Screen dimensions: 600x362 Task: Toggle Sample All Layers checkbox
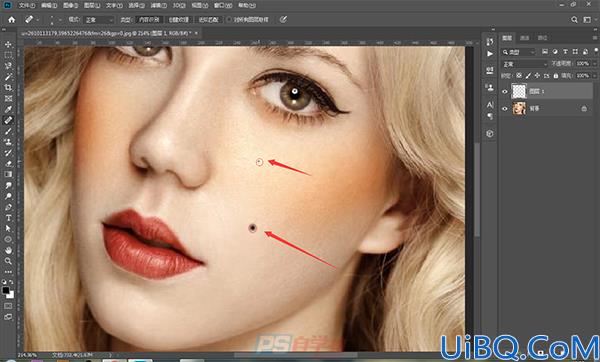point(229,20)
